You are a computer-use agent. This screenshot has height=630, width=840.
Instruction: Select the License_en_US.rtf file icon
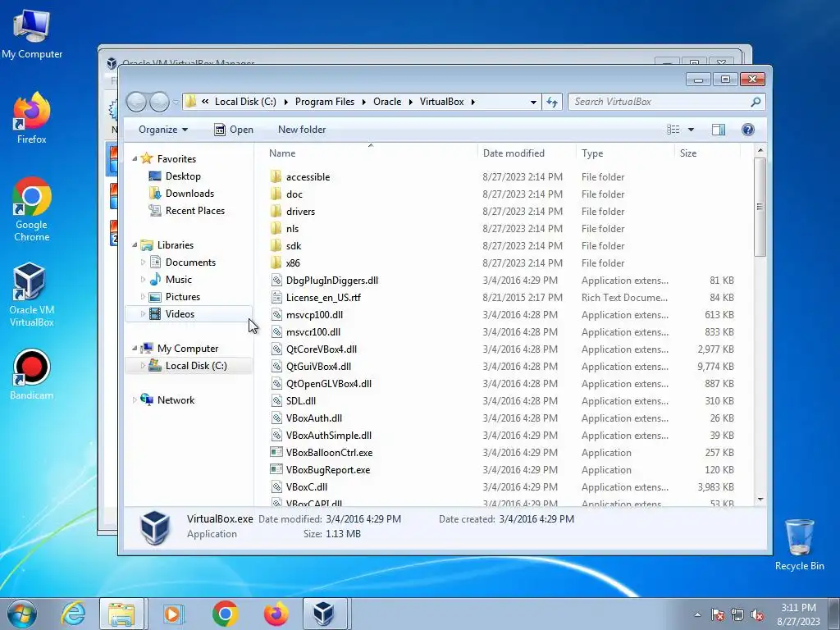coord(276,297)
